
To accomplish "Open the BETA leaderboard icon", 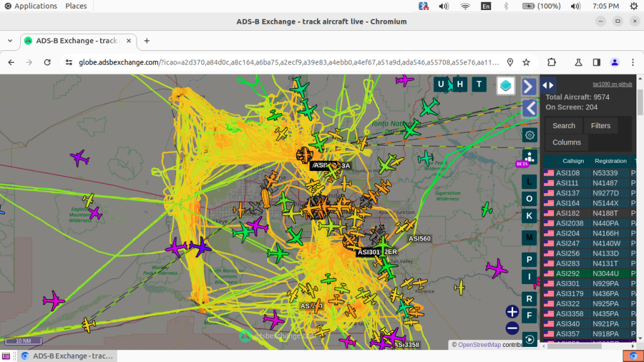I will point(528,158).
